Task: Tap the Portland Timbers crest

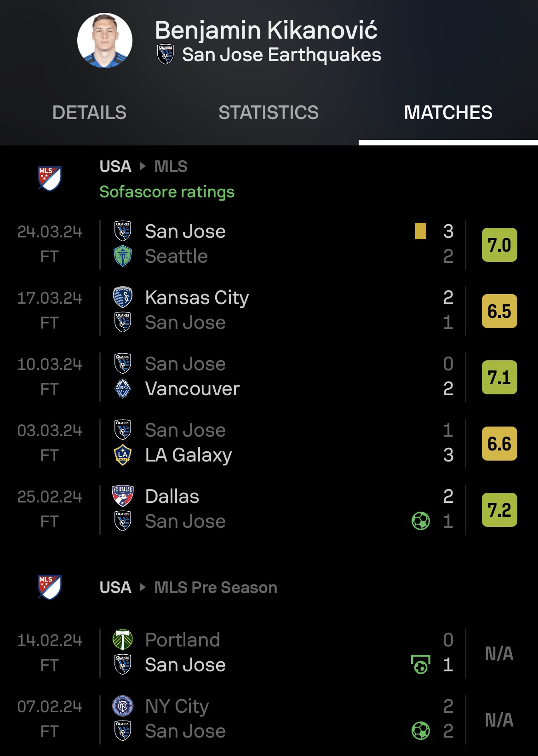Action: point(123,640)
